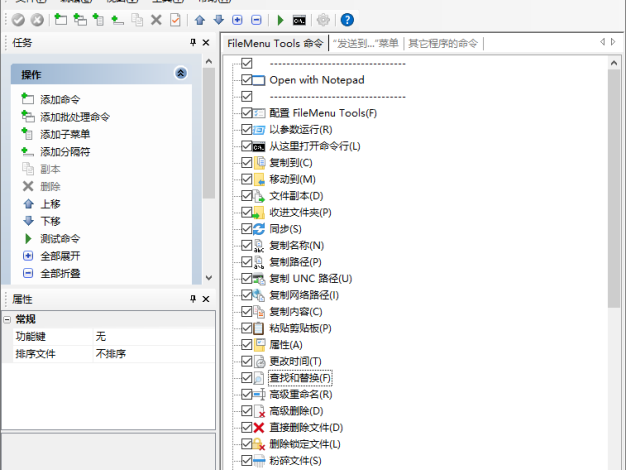Click the move up arrow toolbar icon
This screenshot has width=626, height=470.
pyautogui.click(x=200, y=20)
